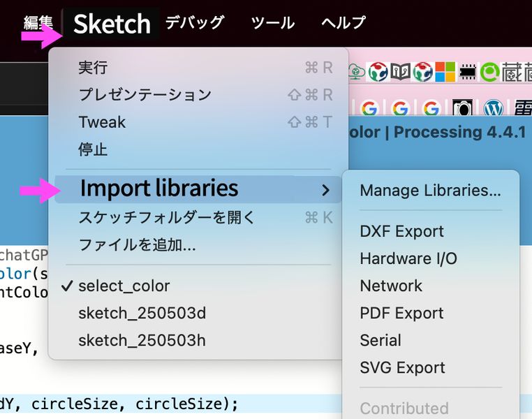The width and height of the screenshot is (532, 419).
Task: Select 停止 to stop the sketch
Action: [x=198, y=149]
